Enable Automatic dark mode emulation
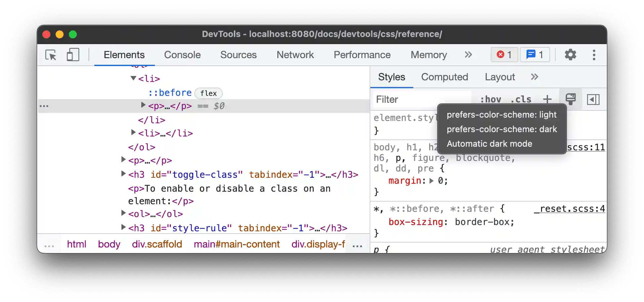 click(x=489, y=143)
